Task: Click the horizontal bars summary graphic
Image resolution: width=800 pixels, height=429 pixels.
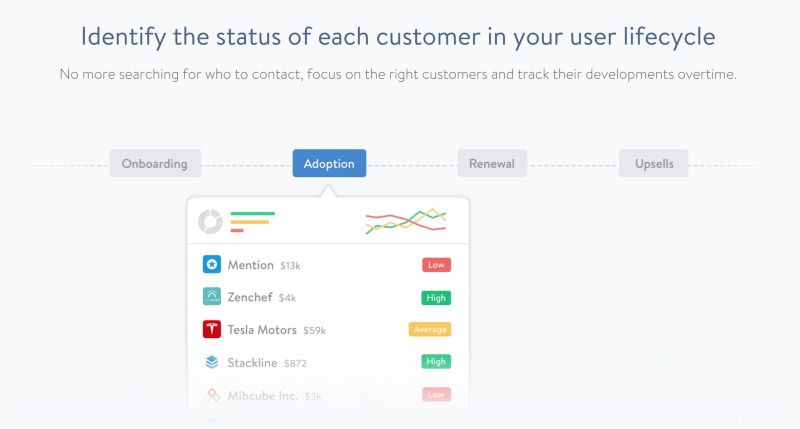Action: coord(252,221)
